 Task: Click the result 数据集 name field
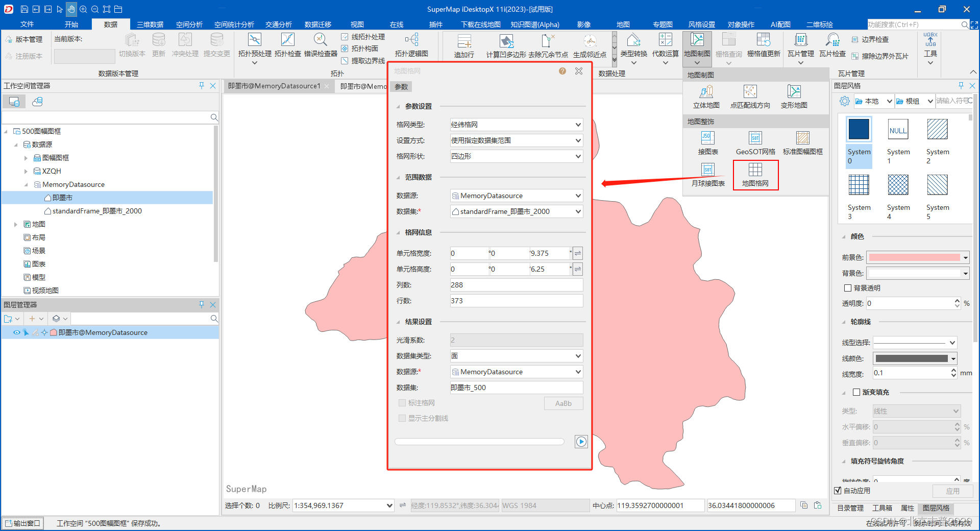pos(517,388)
